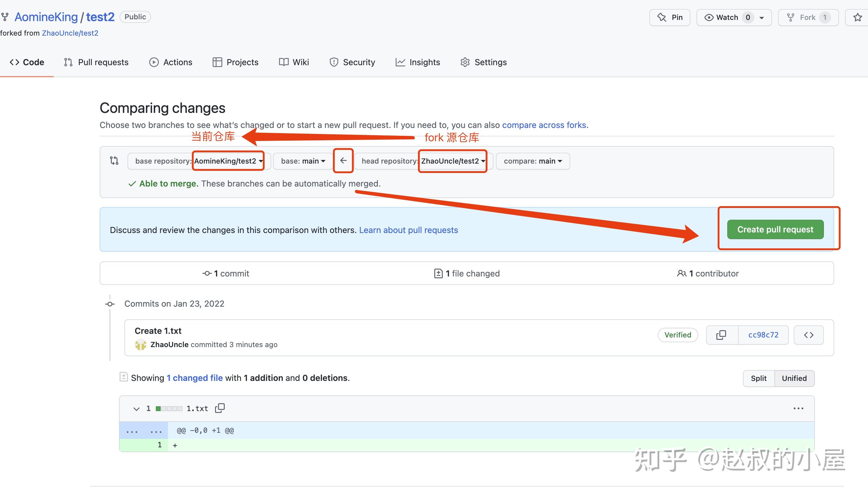Copy the 1.txt file path icon

(x=219, y=408)
